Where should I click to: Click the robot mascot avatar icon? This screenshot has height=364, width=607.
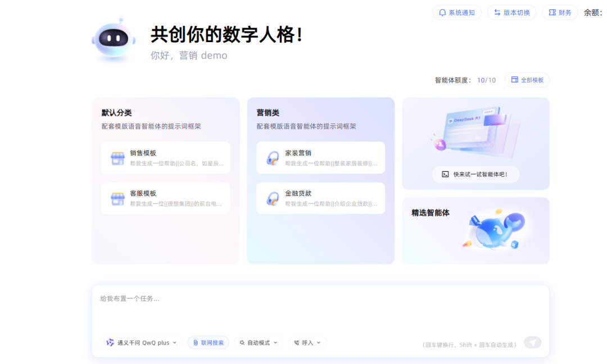click(114, 39)
